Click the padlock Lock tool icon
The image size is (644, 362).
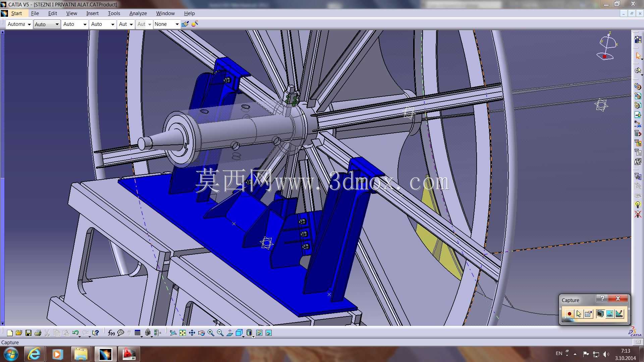[x=148, y=333]
